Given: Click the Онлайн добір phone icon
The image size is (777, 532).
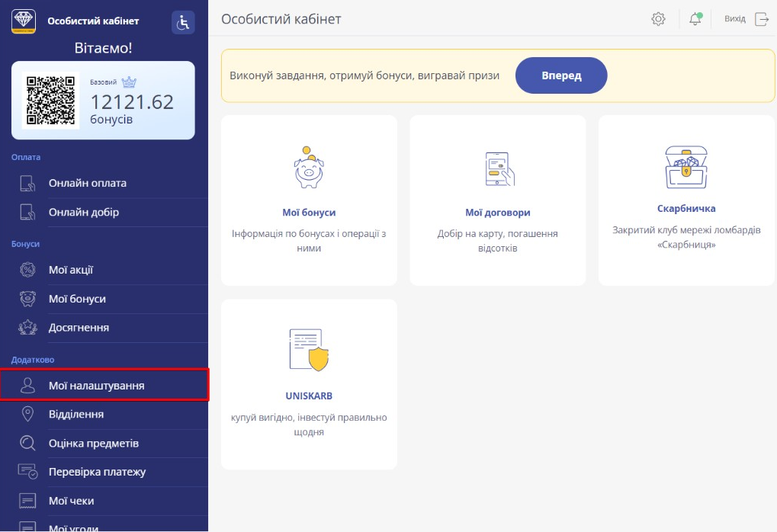Looking at the screenshot, I should 27,212.
